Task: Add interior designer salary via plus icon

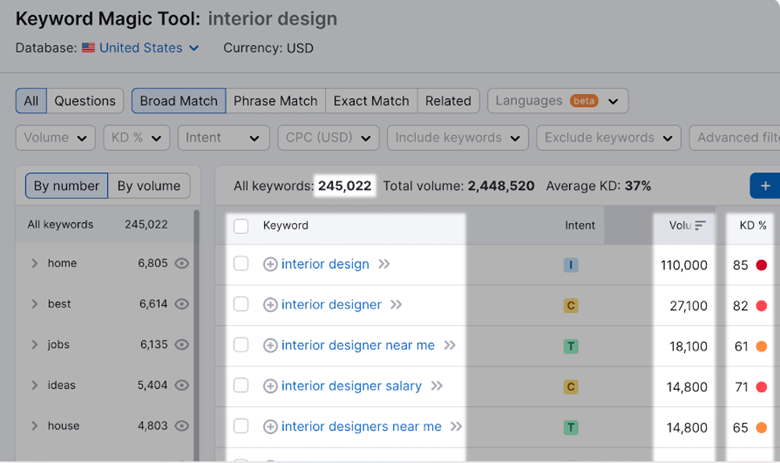Action: (x=270, y=386)
